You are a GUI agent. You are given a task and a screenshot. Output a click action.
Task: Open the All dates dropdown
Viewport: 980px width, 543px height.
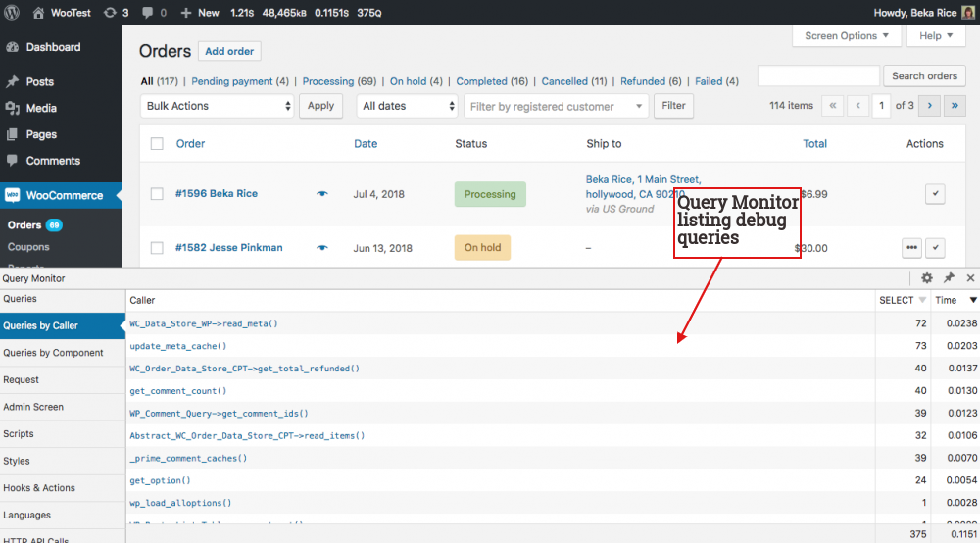point(407,106)
